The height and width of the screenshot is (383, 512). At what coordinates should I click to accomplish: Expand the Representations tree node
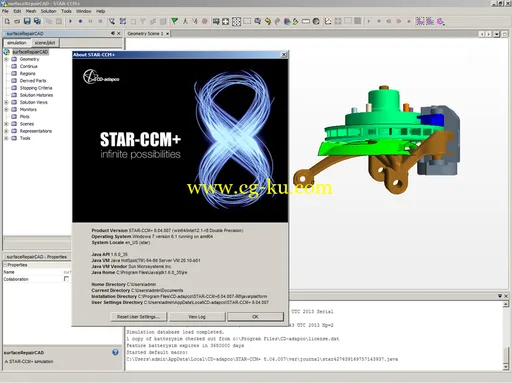tap(6, 131)
